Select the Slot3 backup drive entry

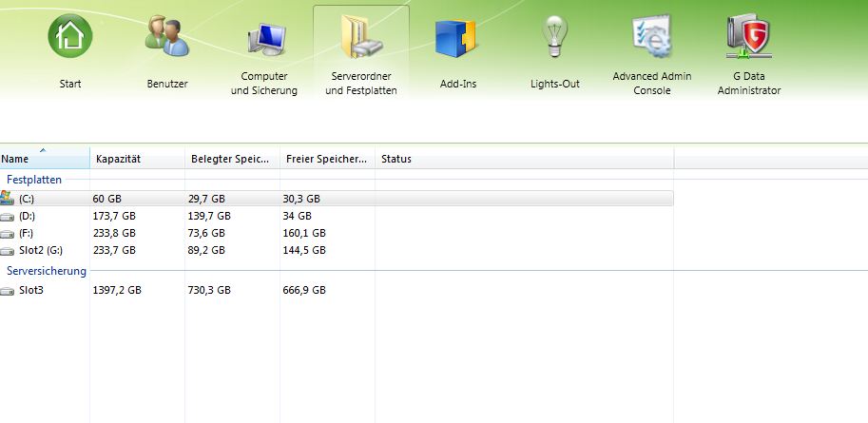click(31, 290)
